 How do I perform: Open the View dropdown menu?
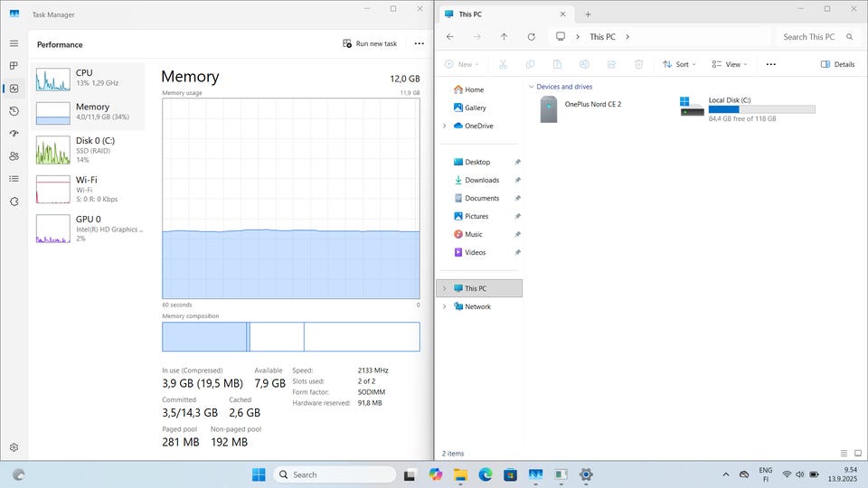click(730, 64)
